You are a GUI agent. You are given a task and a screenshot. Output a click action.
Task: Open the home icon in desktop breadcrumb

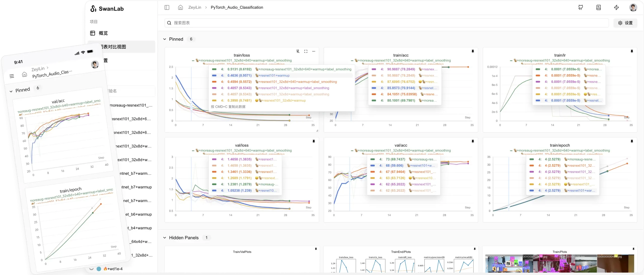[x=180, y=7]
